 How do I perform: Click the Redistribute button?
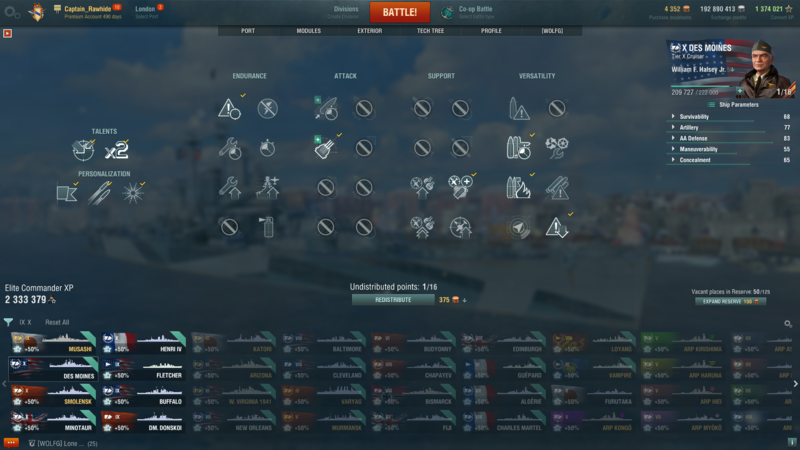[x=393, y=300]
